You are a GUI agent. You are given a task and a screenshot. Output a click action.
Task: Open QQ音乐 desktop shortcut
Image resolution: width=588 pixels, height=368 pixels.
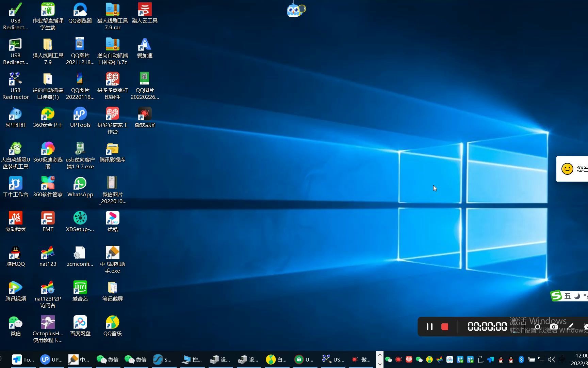(x=112, y=326)
